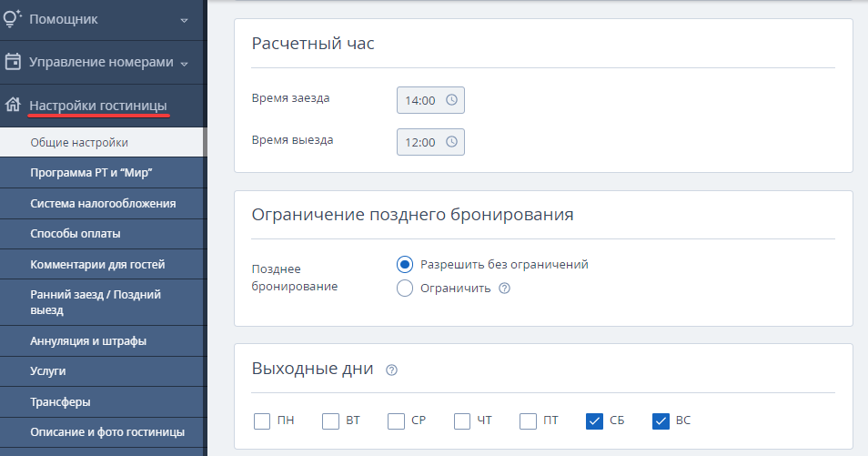The width and height of the screenshot is (868, 456).
Task: Click the Время заезда 14:00 field
Action: pyautogui.click(x=430, y=100)
